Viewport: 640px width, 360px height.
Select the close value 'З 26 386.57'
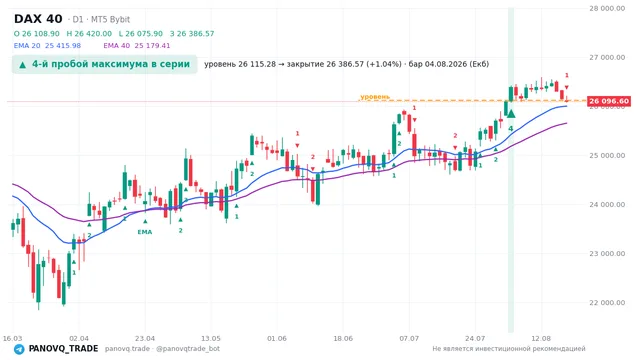click(192, 33)
